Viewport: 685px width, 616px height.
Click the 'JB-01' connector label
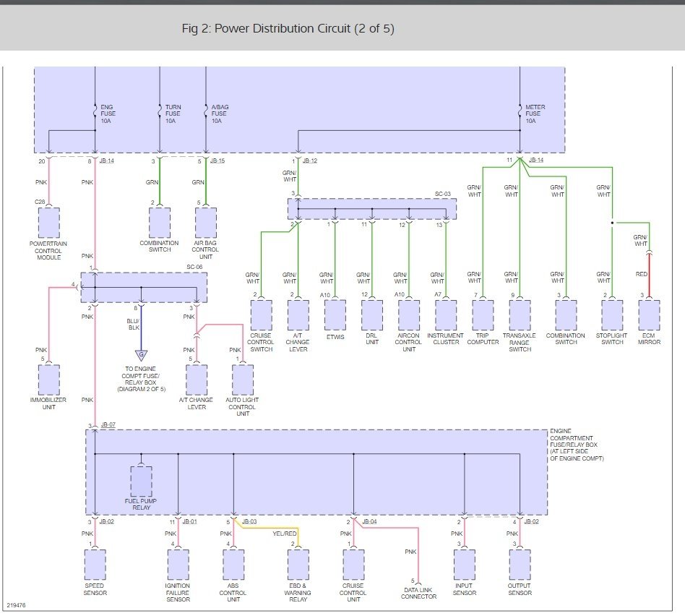189,521
